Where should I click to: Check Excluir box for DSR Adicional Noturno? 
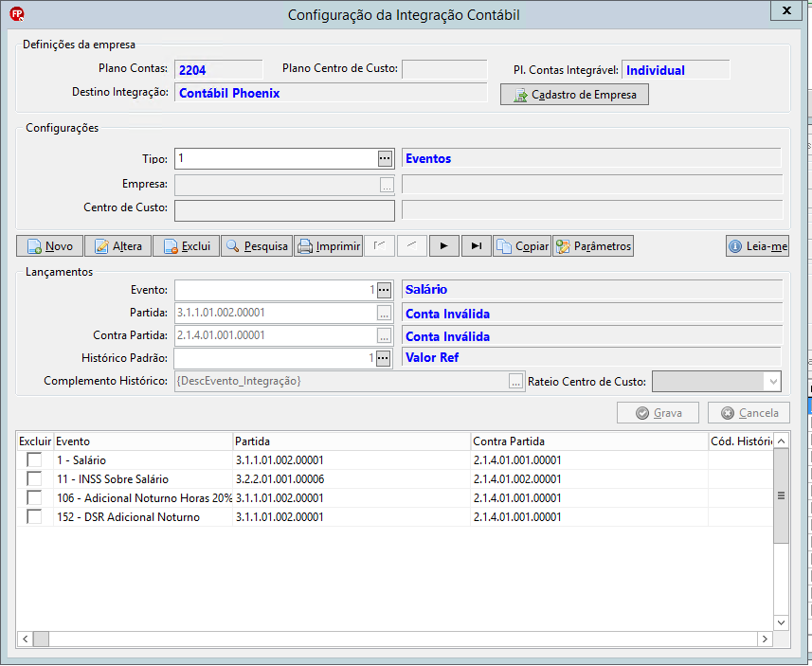click(34, 516)
